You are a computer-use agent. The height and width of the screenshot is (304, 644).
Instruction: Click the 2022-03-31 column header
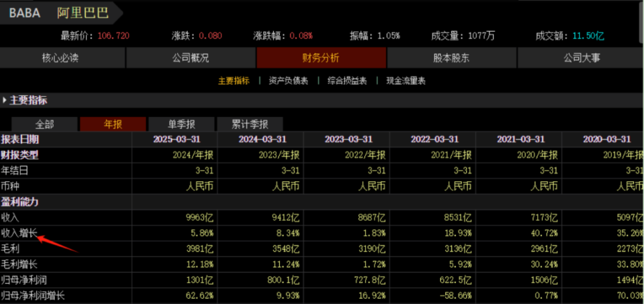click(x=435, y=140)
